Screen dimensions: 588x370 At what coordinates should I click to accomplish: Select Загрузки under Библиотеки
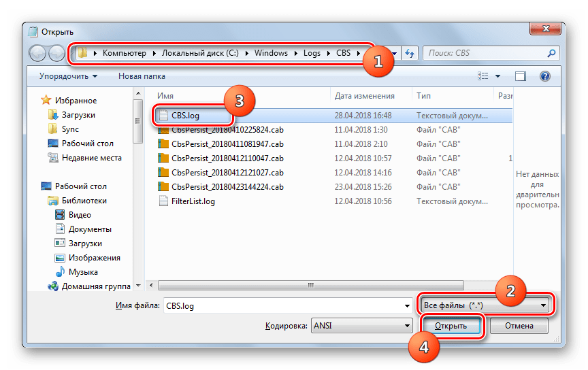click(x=85, y=243)
